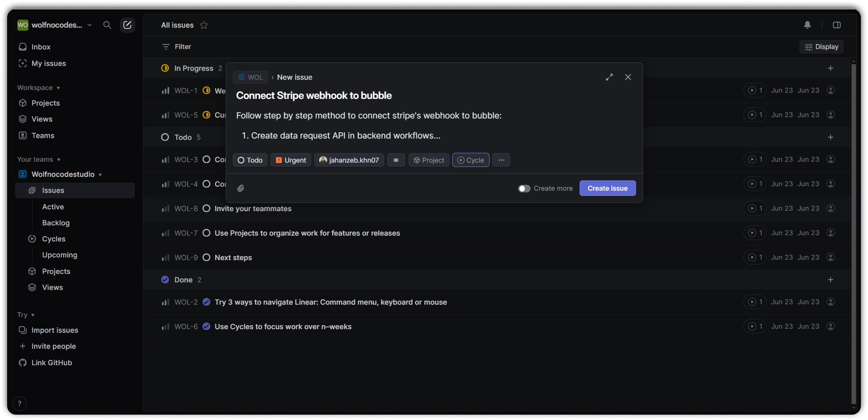Select Active issues under team
This screenshot has width=868, height=420.
(53, 207)
